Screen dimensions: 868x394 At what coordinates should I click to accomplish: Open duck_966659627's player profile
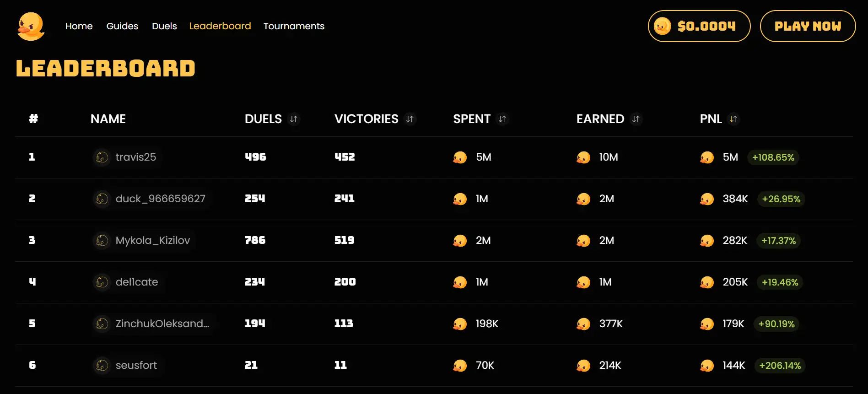point(160,199)
